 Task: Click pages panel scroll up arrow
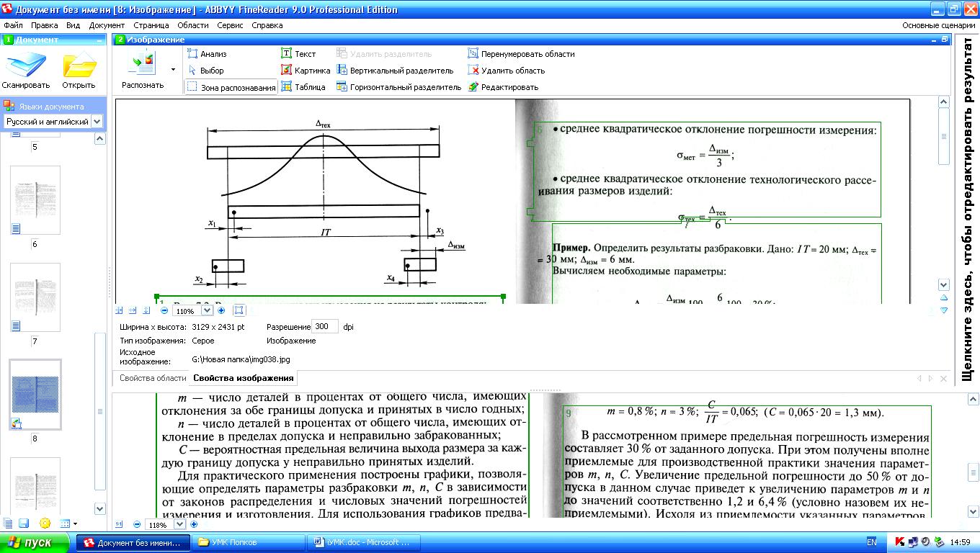[100, 139]
